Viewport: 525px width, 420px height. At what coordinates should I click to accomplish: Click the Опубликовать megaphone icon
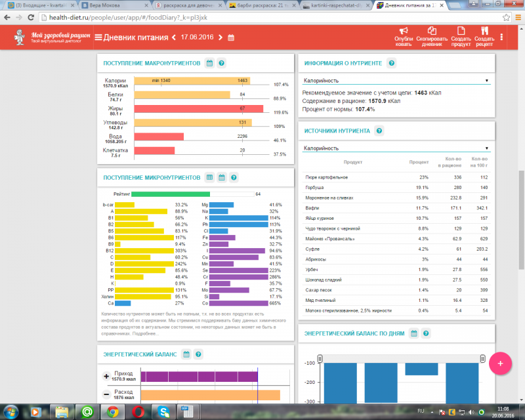pos(404,31)
